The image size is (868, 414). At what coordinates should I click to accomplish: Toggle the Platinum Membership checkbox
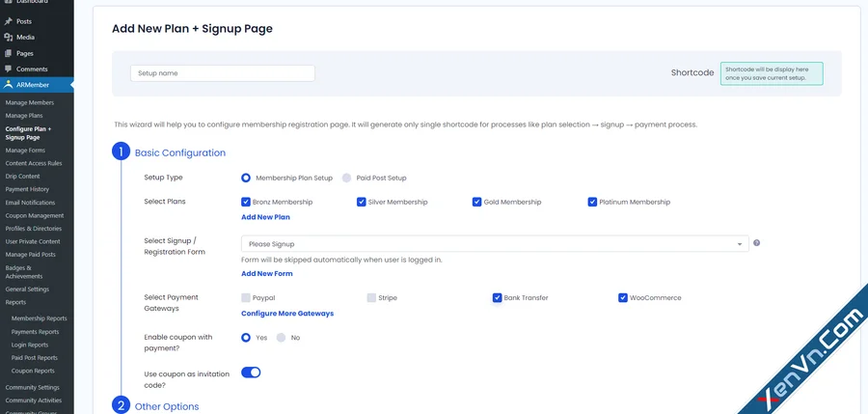(592, 202)
